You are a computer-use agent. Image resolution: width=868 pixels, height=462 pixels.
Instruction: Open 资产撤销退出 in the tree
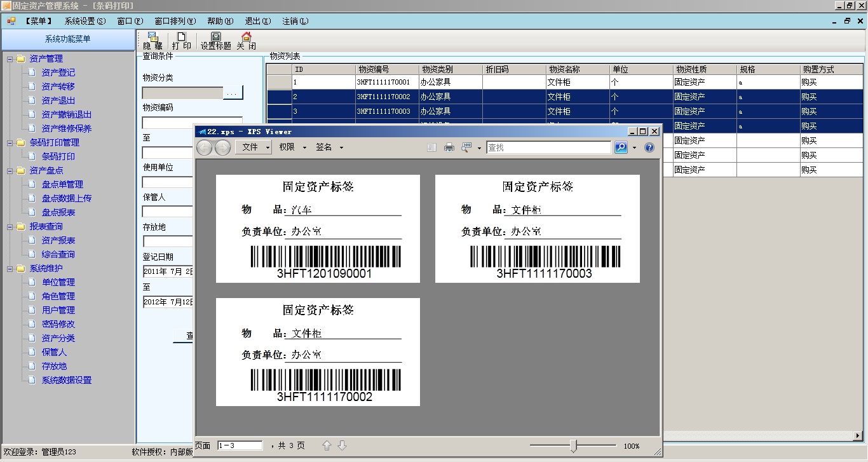coord(67,114)
